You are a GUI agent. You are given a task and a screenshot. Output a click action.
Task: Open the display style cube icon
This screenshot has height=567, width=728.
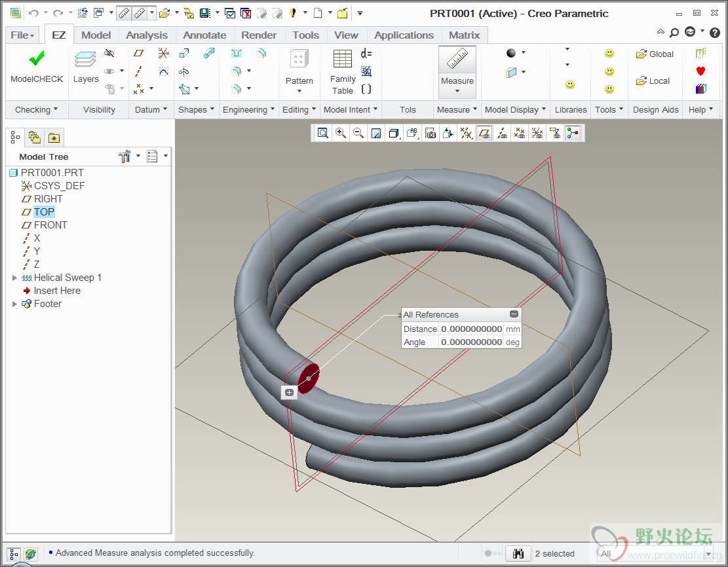[394, 133]
